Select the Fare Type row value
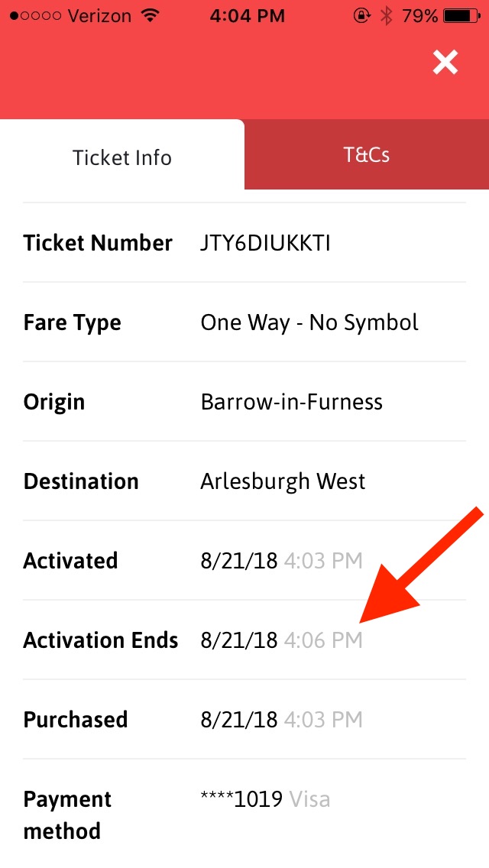489x868 pixels. 309,322
